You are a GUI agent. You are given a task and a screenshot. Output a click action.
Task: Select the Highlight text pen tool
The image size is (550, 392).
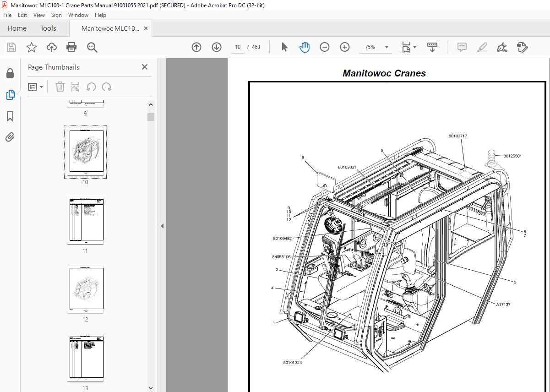[x=482, y=47]
